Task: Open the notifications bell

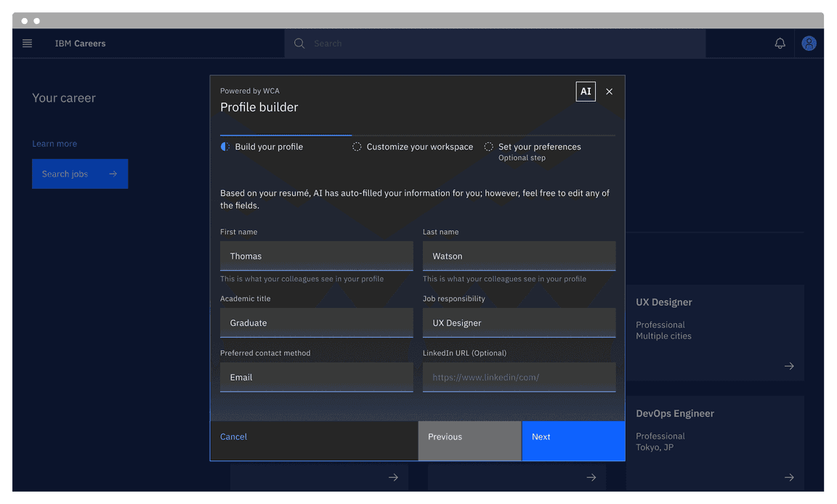Action: pos(780,43)
